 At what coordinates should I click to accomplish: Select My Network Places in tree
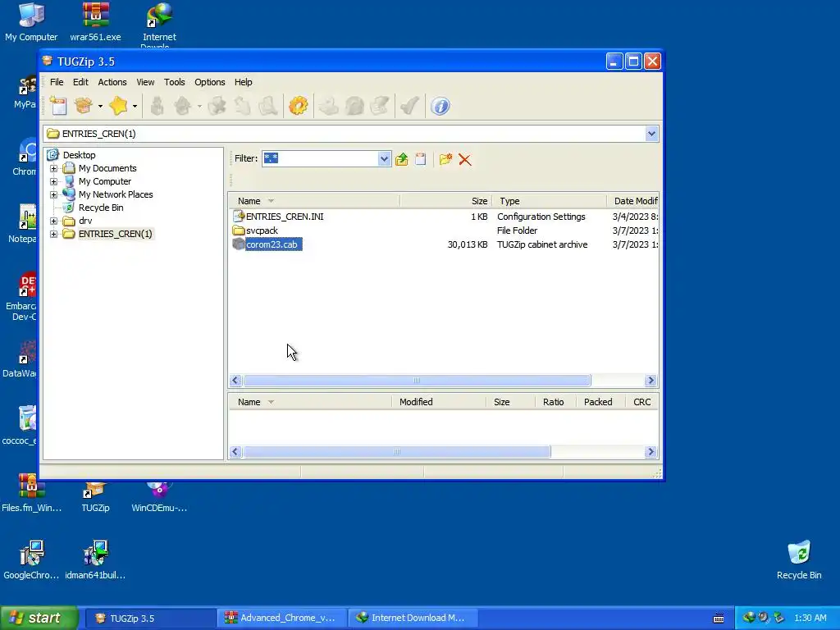116,194
